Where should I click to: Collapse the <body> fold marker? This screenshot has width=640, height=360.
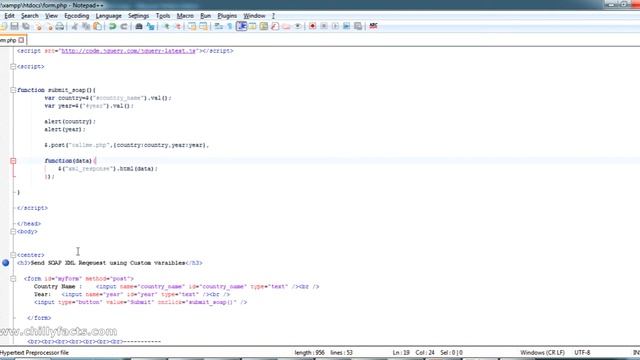coord(13,231)
